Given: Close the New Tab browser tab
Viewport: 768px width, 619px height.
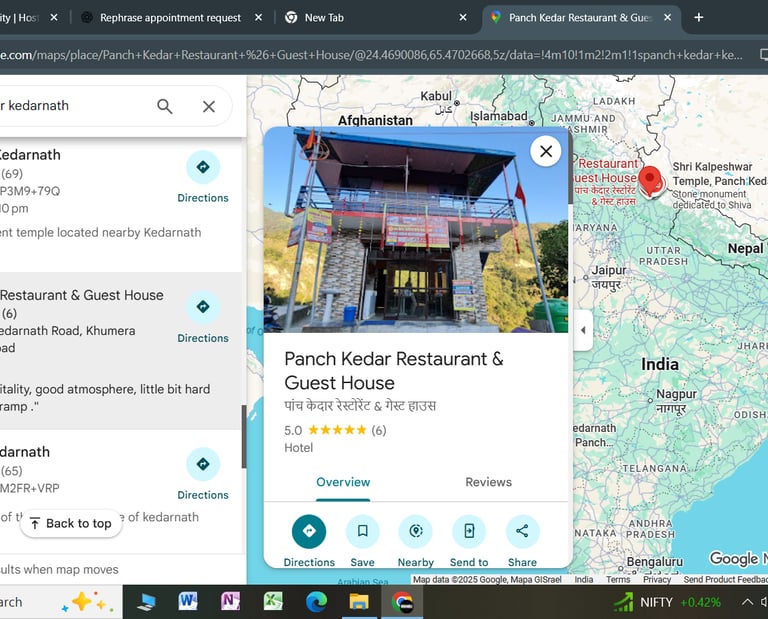Looking at the screenshot, I should click(x=463, y=18).
